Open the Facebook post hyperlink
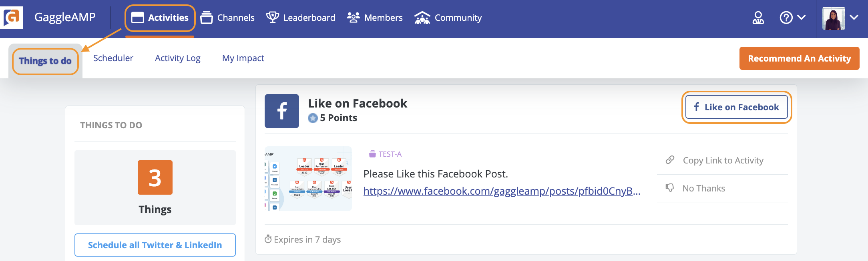Image resolution: width=868 pixels, height=261 pixels. click(502, 191)
